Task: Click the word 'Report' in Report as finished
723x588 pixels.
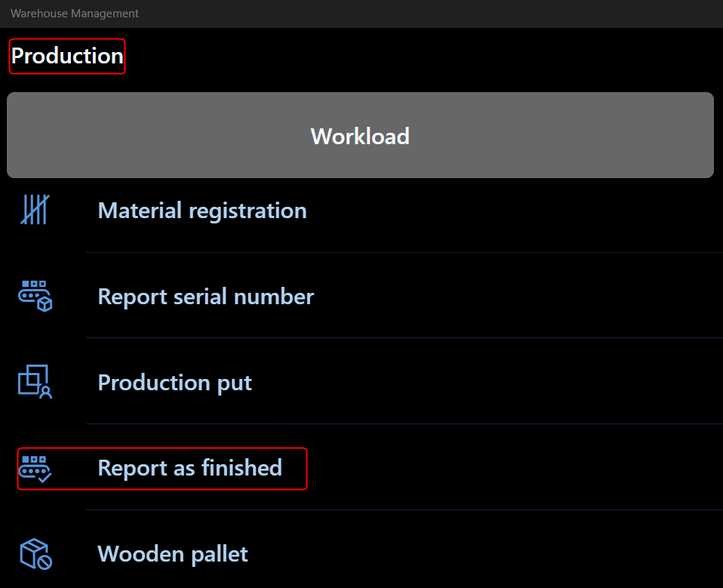Action: [x=133, y=468]
